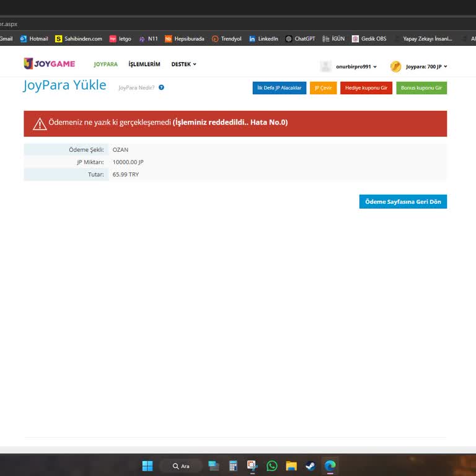This screenshot has height=476, width=476.
Task: Open the Snipping Tool taskbar icon
Action: pos(252,465)
